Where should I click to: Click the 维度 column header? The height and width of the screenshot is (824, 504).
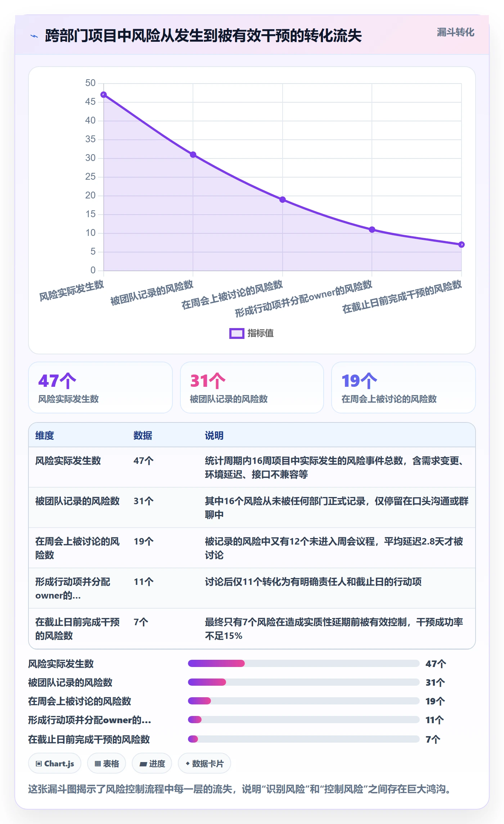(x=45, y=435)
